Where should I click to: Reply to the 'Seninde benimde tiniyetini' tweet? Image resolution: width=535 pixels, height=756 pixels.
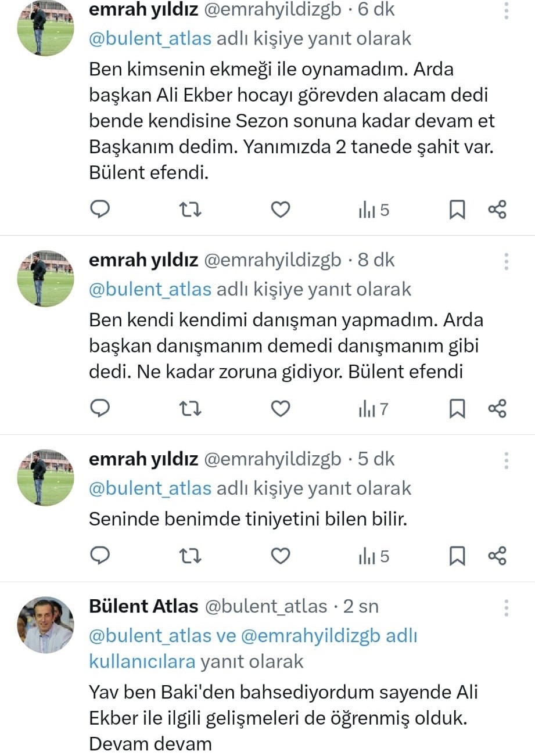pos(100,556)
